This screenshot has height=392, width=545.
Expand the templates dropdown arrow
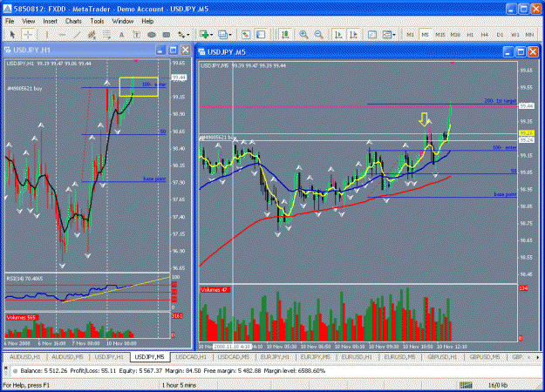pos(394,35)
